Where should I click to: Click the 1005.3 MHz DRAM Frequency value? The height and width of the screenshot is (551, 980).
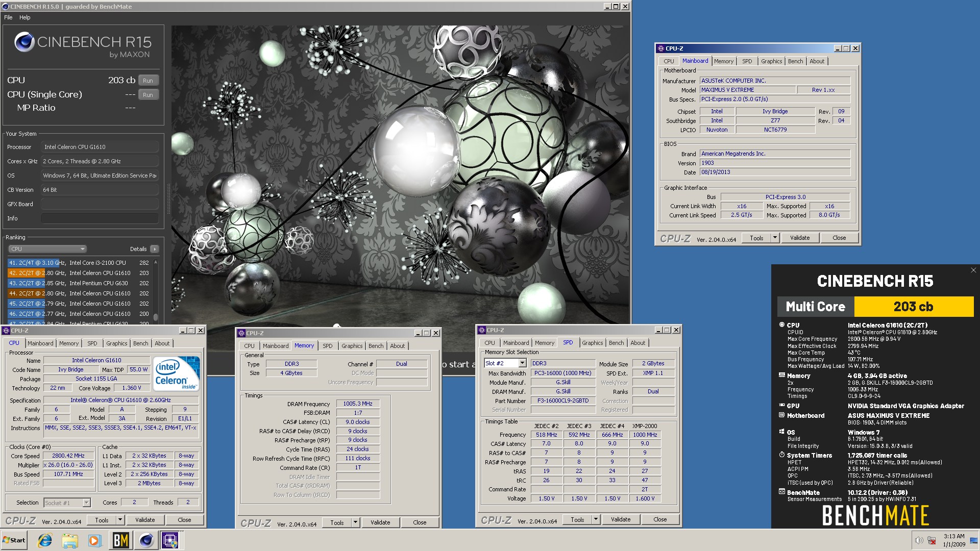(x=358, y=404)
